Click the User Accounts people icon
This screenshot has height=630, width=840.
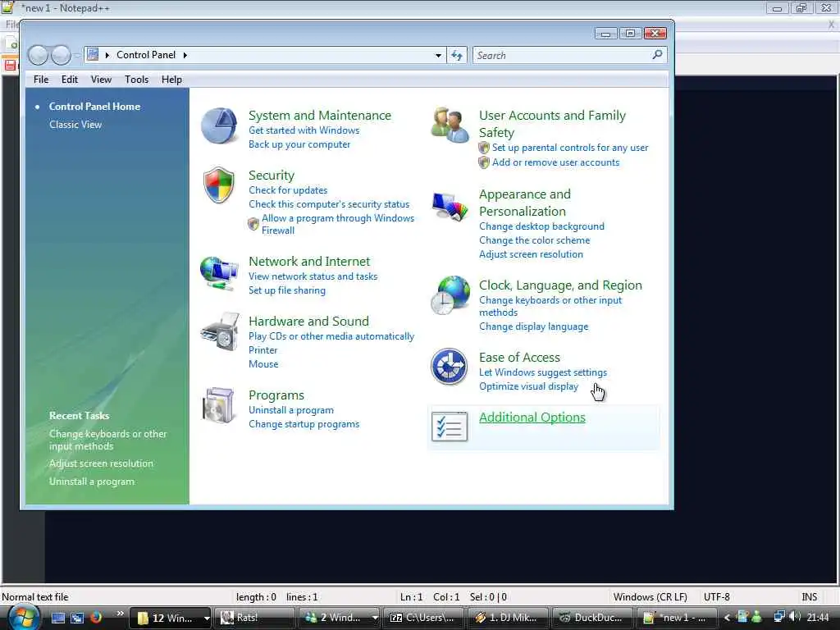(x=450, y=125)
